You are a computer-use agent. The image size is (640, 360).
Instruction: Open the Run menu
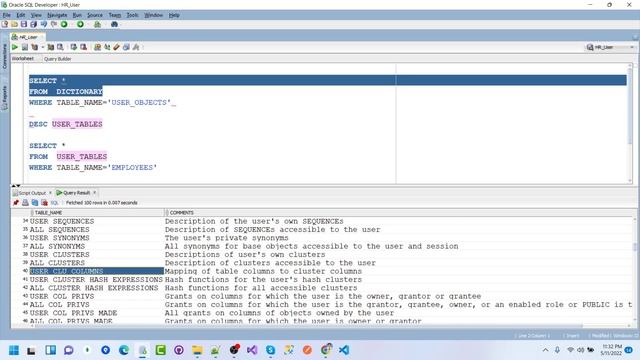click(x=77, y=15)
